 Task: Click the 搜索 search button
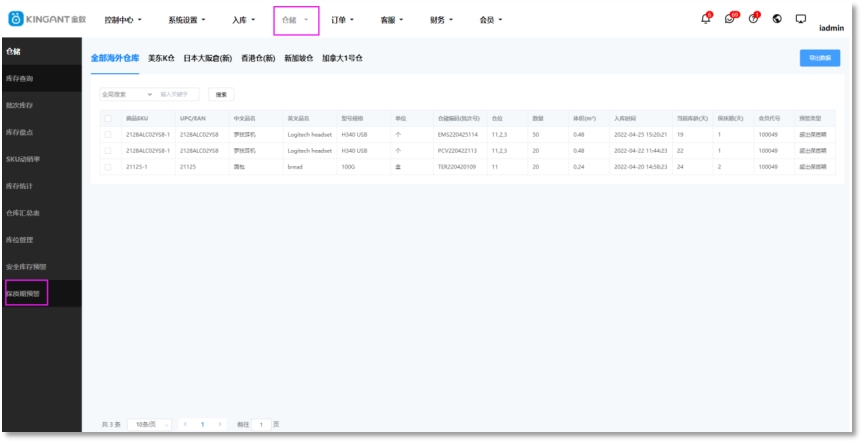tap(222, 94)
